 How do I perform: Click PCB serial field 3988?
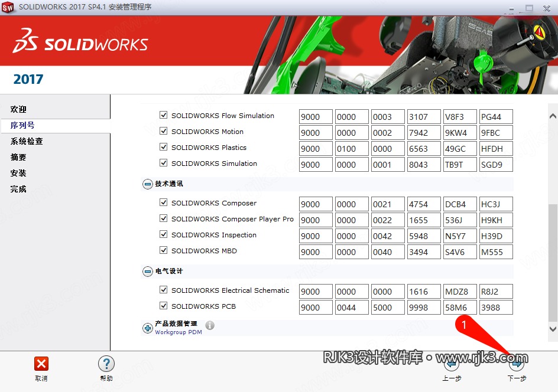point(496,308)
